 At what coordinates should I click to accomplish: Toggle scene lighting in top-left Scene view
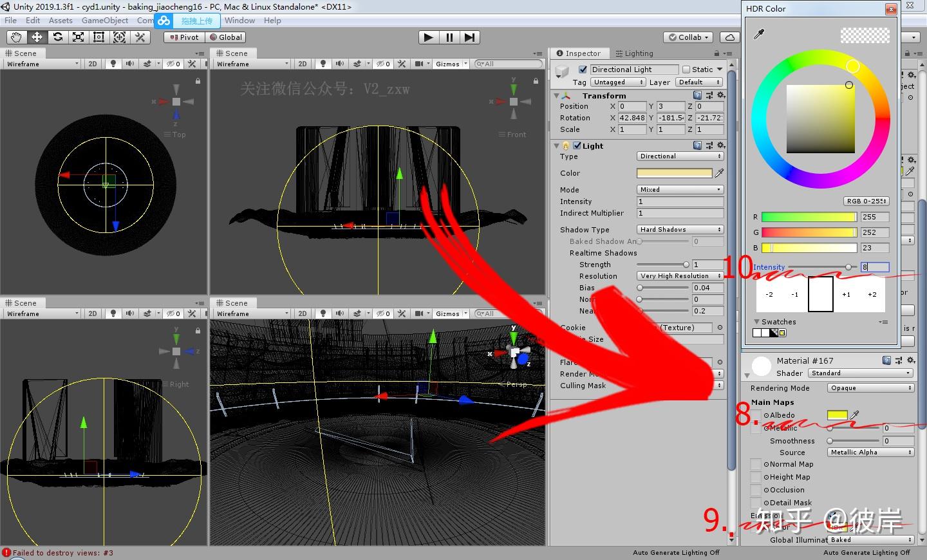tap(113, 64)
